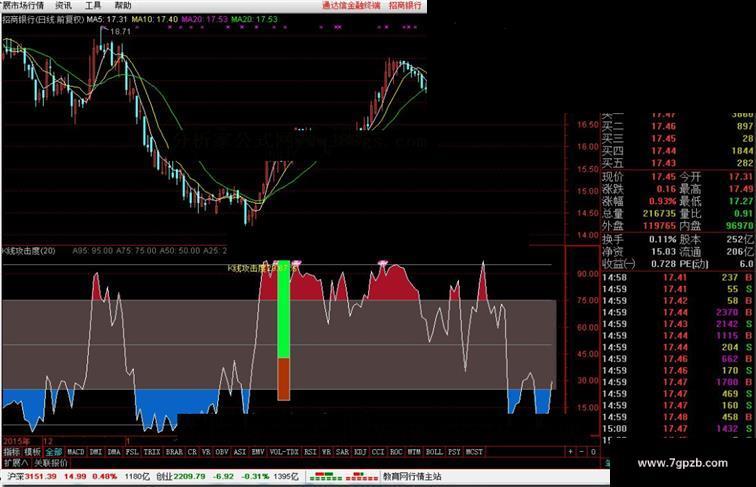Click the MA10: 17.40 label
The height and width of the screenshot is (487, 756).
tap(154, 19)
